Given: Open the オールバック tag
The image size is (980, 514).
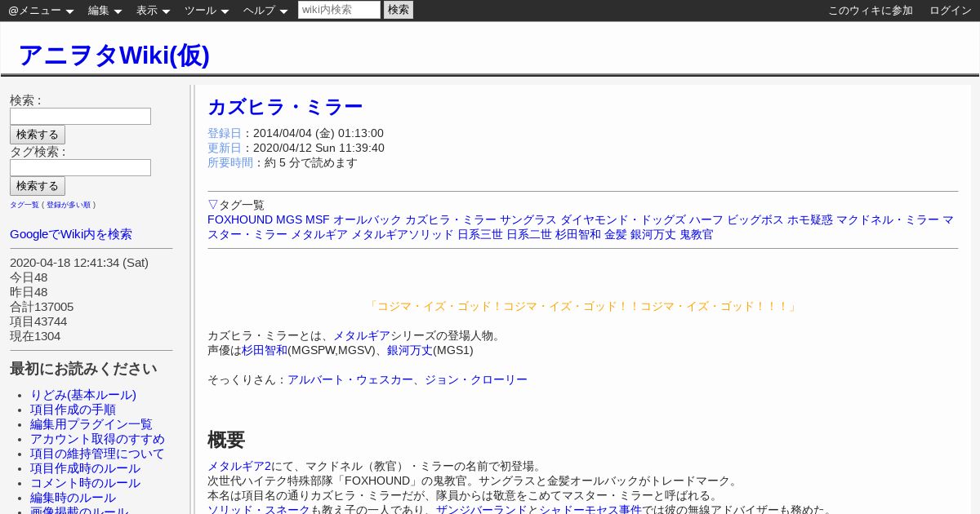Looking at the screenshot, I should 367,219.
